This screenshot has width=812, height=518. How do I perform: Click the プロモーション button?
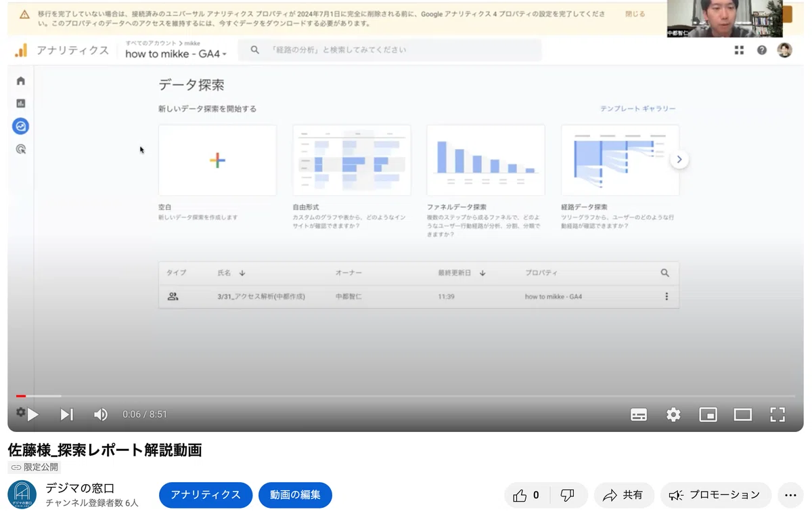pos(716,495)
